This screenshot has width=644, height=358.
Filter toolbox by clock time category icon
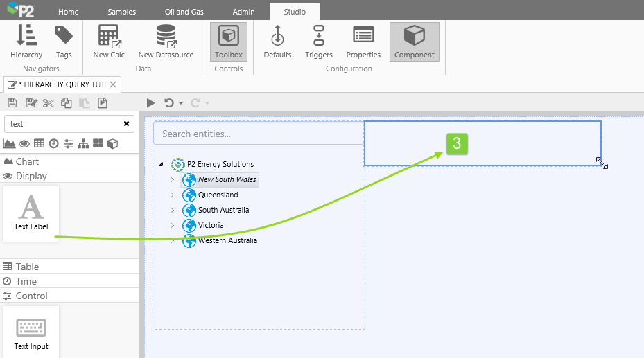pos(53,144)
